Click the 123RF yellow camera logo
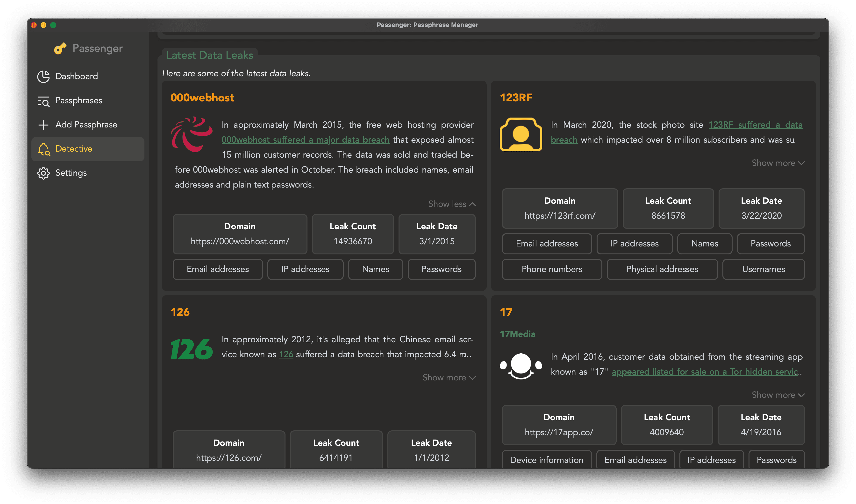 click(521, 134)
